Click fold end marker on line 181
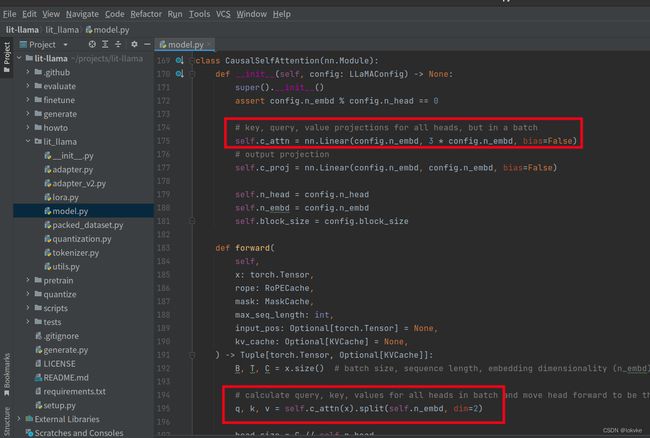The image size is (650, 438). coord(192,221)
